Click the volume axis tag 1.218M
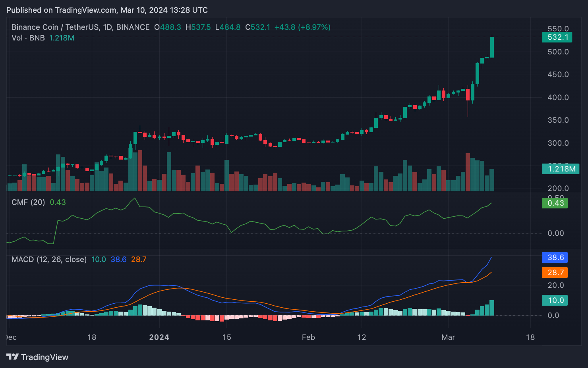588x368 pixels. tap(561, 169)
